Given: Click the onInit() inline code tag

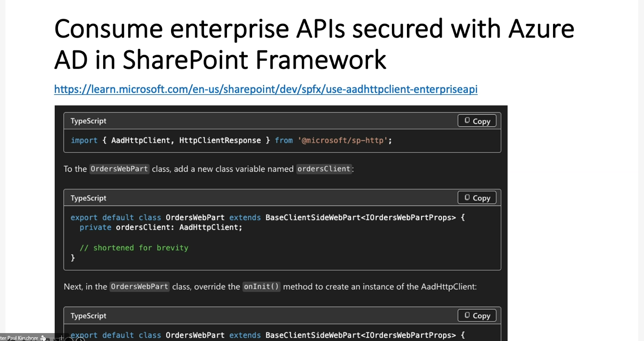Looking at the screenshot, I should [x=261, y=286].
